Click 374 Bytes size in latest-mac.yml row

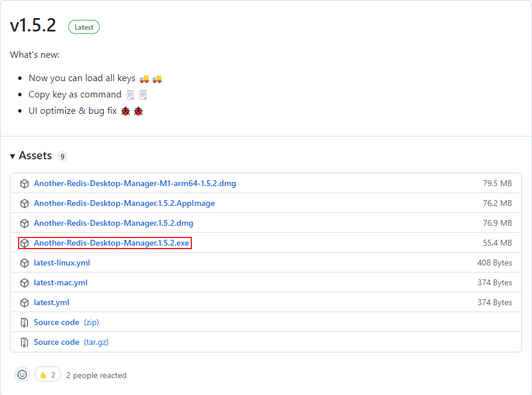coord(495,282)
